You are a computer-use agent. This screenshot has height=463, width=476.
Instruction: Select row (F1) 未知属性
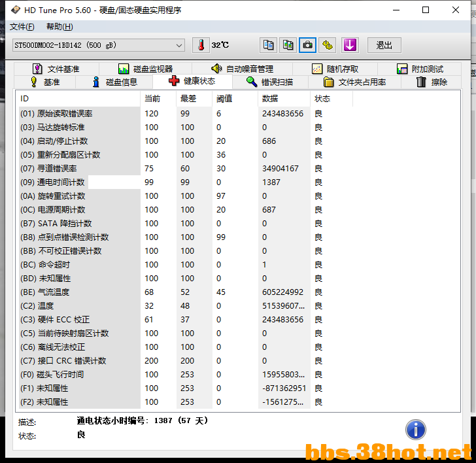click(x=186, y=388)
